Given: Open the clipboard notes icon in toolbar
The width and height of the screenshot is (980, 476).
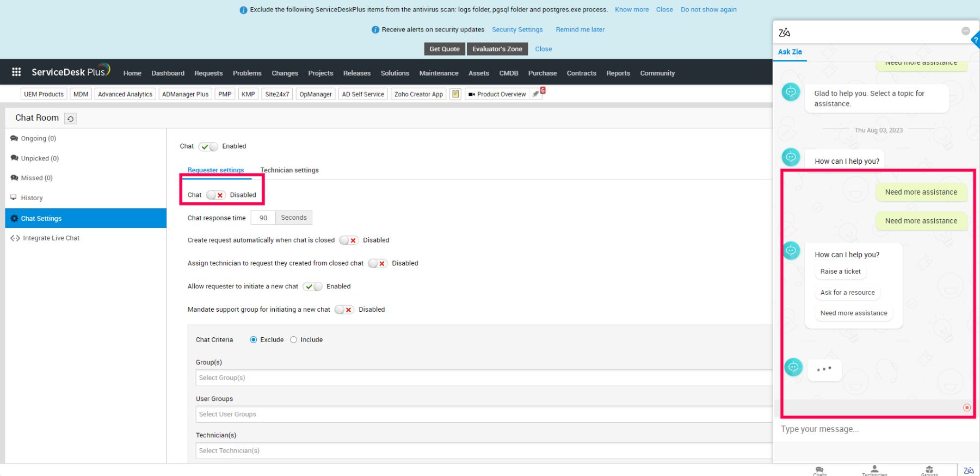Looking at the screenshot, I should click(x=455, y=94).
